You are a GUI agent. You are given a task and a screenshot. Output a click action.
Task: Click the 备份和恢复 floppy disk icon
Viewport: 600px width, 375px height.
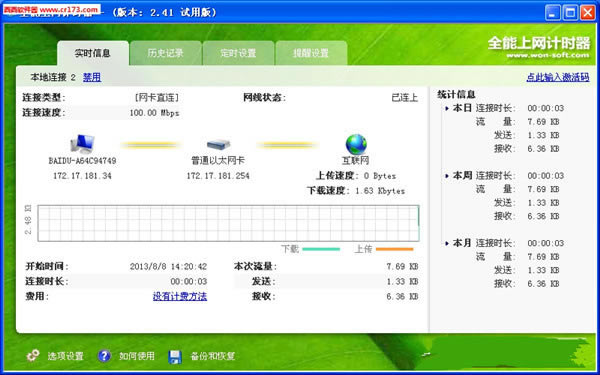(175, 356)
